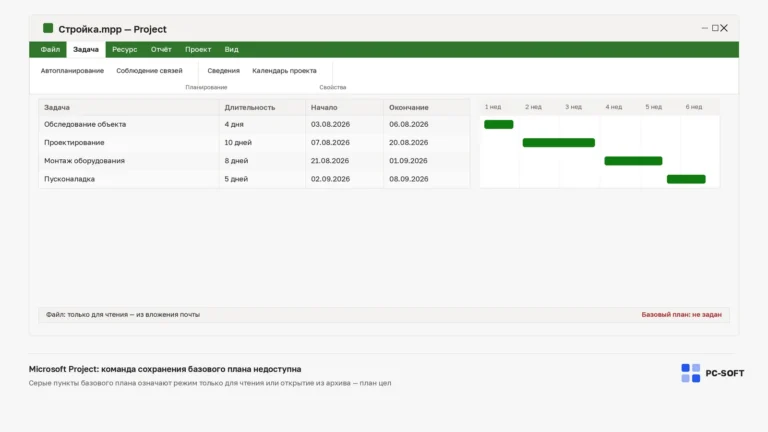
Task: Click the Gantt bar for Монтаж оборудования
Action: tap(633, 161)
